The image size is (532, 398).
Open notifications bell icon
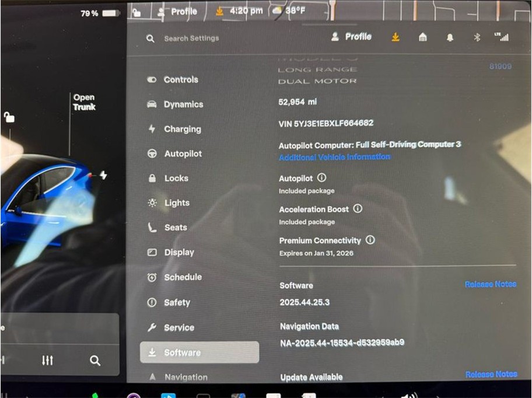tap(450, 37)
